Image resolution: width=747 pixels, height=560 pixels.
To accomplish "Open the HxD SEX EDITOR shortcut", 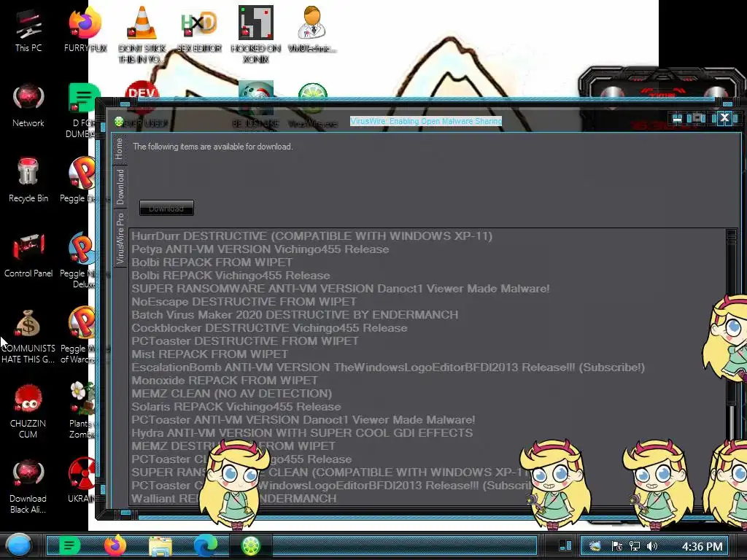I will [x=199, y=31].
